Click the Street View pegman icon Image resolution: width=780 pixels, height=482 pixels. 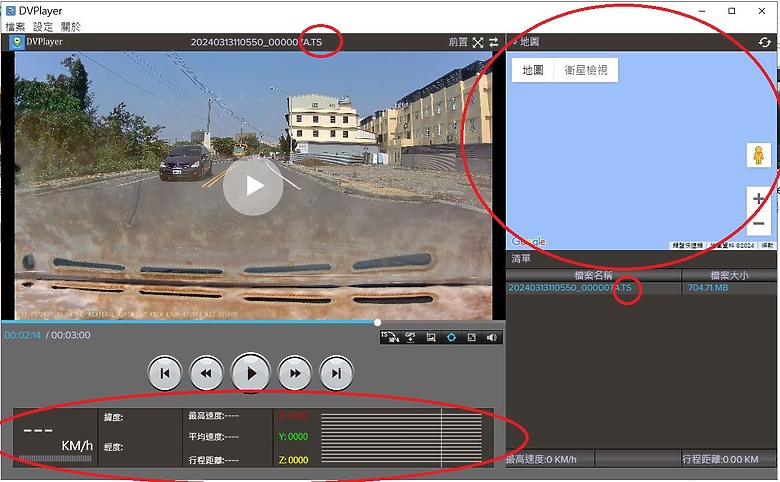pyautogui.click(x=758, y=155)
